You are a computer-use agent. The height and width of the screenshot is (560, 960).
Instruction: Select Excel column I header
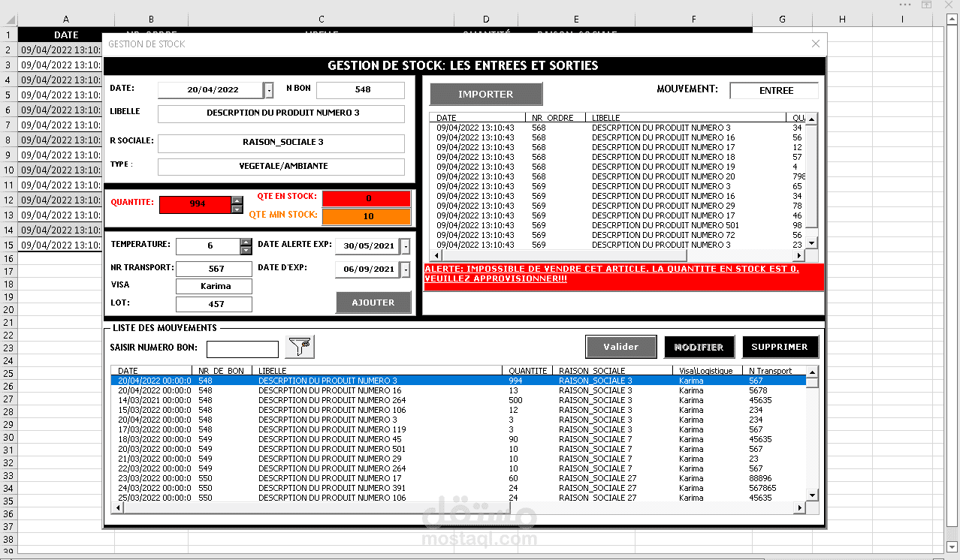(x=902, y=20)
